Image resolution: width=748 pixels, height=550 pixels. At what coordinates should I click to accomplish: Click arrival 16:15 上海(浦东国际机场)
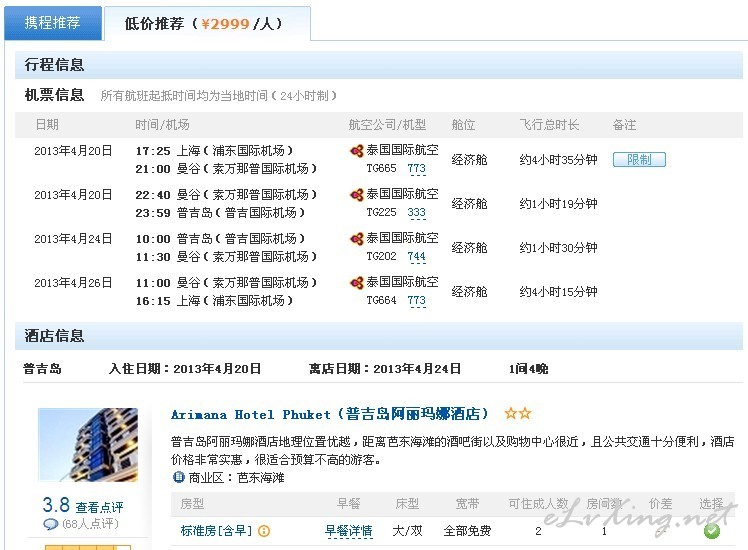click(x=214, y=301)
